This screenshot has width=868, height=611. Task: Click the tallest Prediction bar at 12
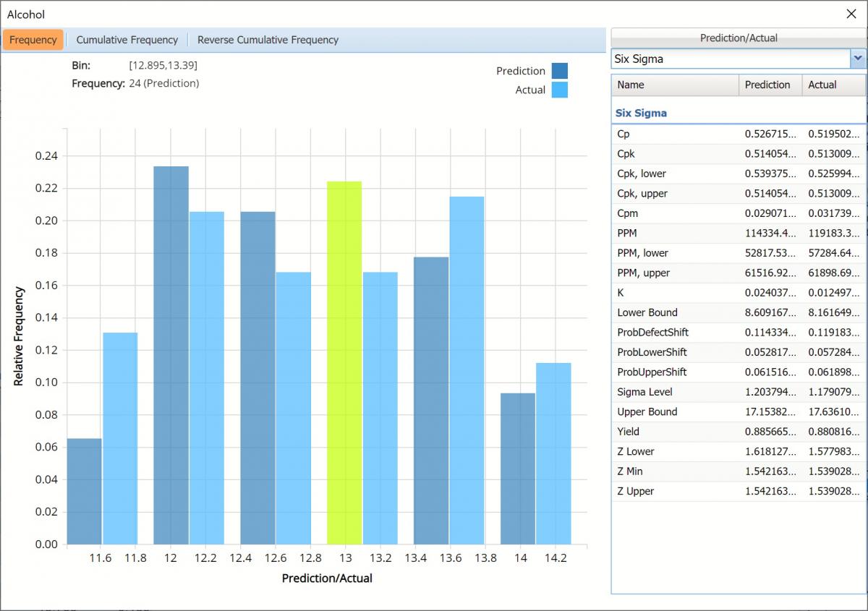tap(171, 355)
